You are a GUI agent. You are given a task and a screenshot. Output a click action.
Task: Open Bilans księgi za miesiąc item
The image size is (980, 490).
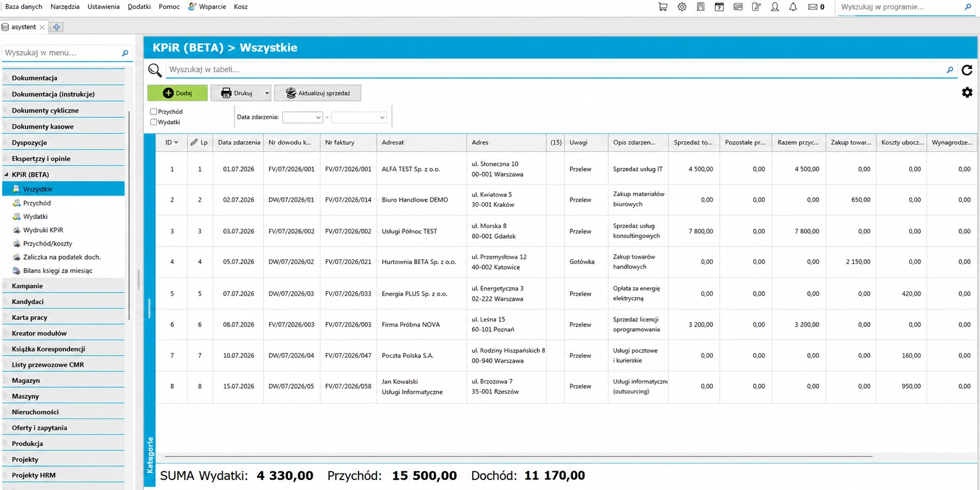click(x=57, y=271)
